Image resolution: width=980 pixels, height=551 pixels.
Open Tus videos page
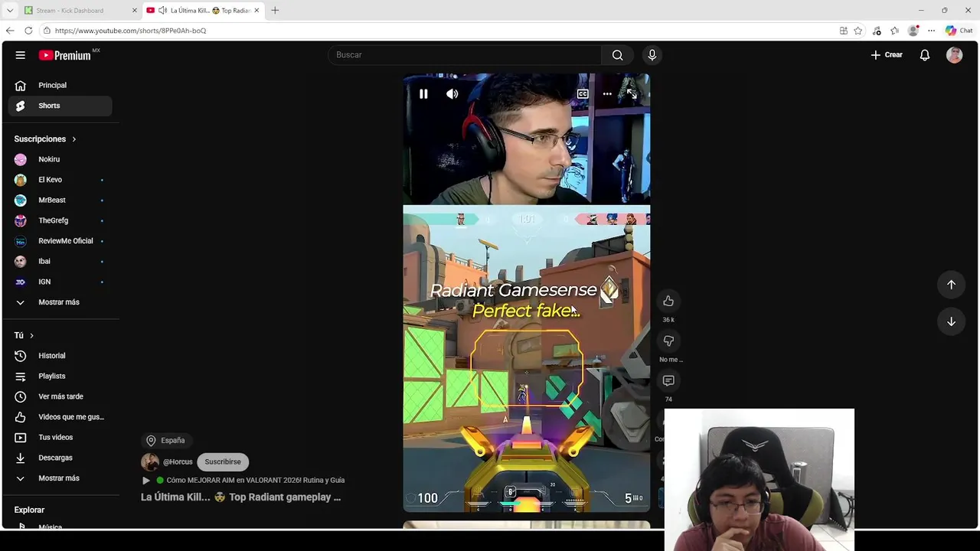(60, 437)
